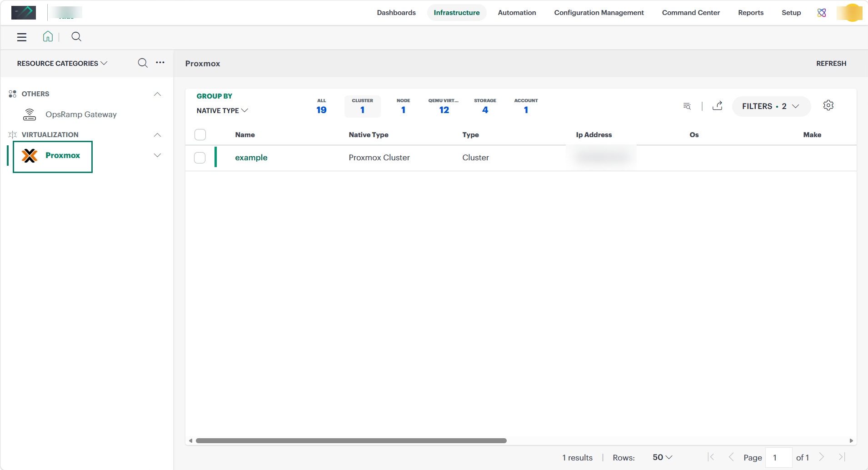Click the Refresh button
The width and height of the screenshot is (868, 470).
(x=831, y=64)
